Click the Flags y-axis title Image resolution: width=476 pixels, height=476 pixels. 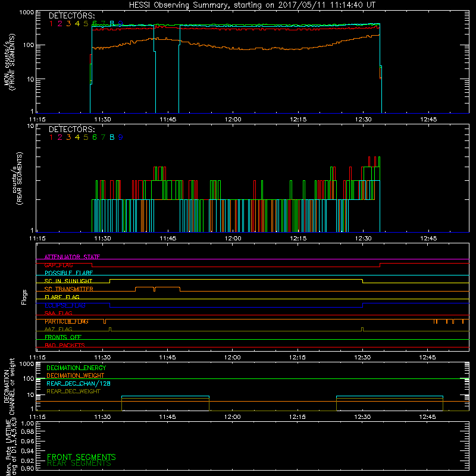click(x=24, y=297)
